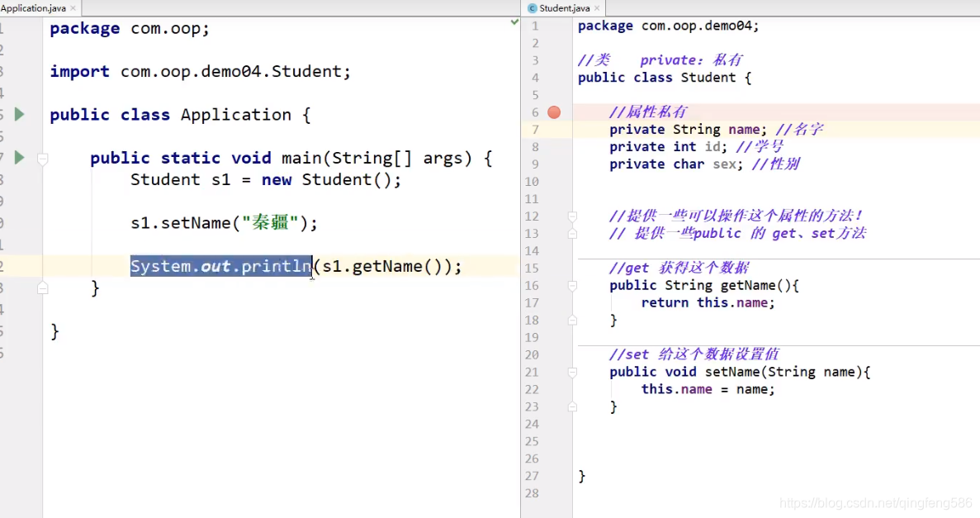Viewport: 980px width, 518px height.
Task: Close the Student.java tab
Action: point(597,8)
